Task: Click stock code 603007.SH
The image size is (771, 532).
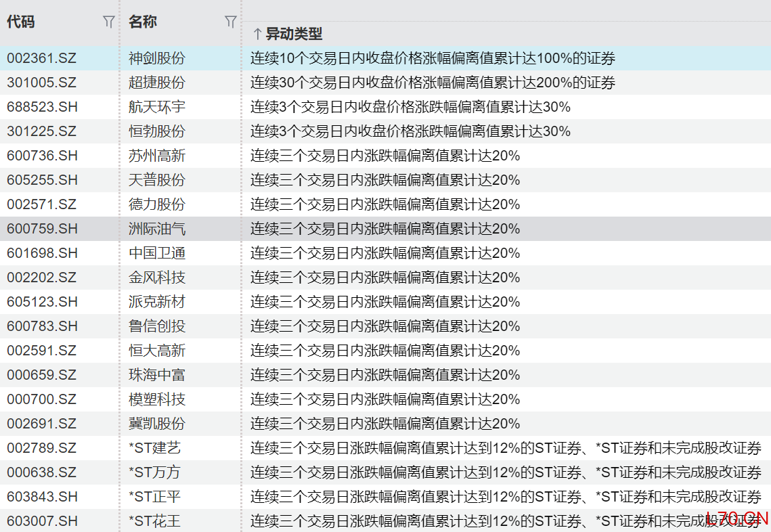Action: pyautogui.click(x=42, y=521)
